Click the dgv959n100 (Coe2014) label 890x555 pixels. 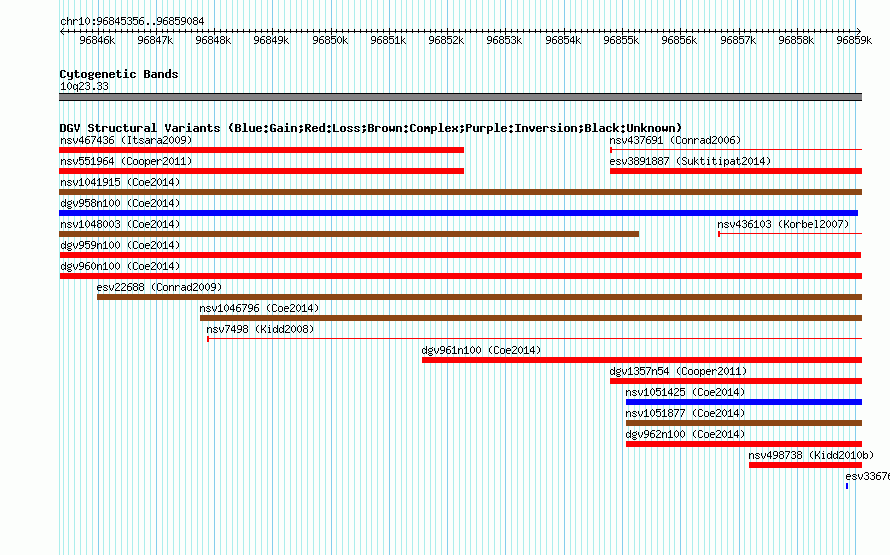click(x=120, y=245)
